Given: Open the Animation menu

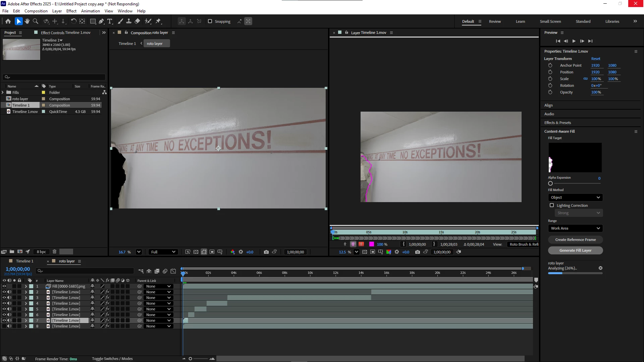Looking at the screenshot, I should point(90,11).
